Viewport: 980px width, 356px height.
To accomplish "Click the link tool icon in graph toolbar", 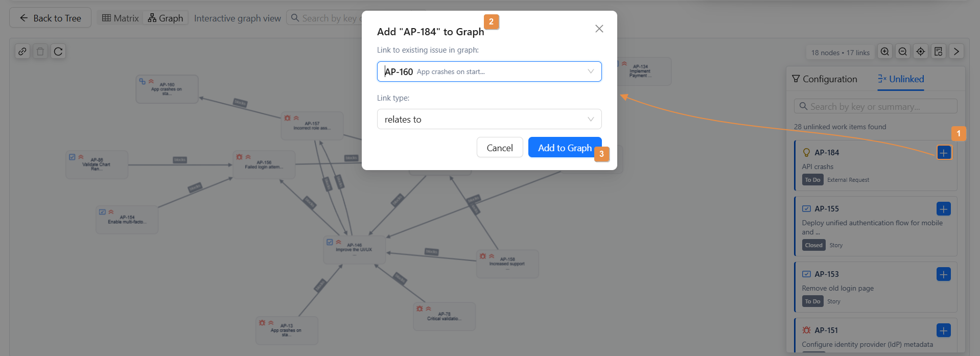I will point(22,52).
